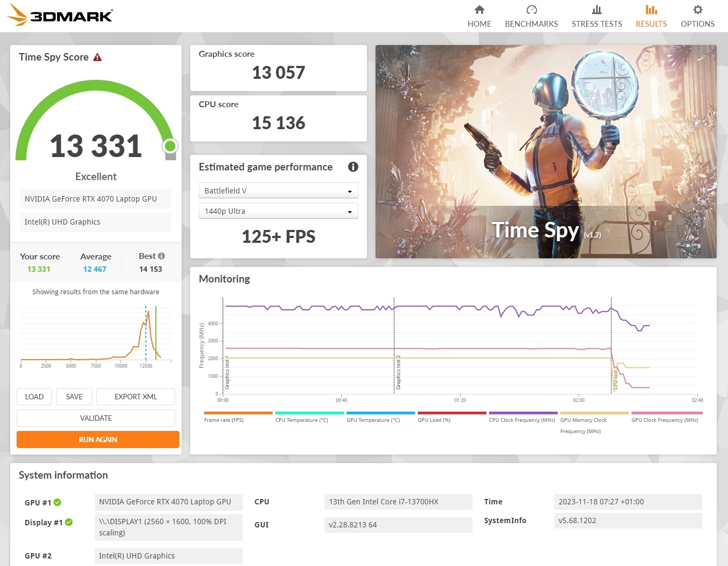Switch to the RESULTS tab
Viewport: 728px width, 566px height.
(x=651, y=24)
